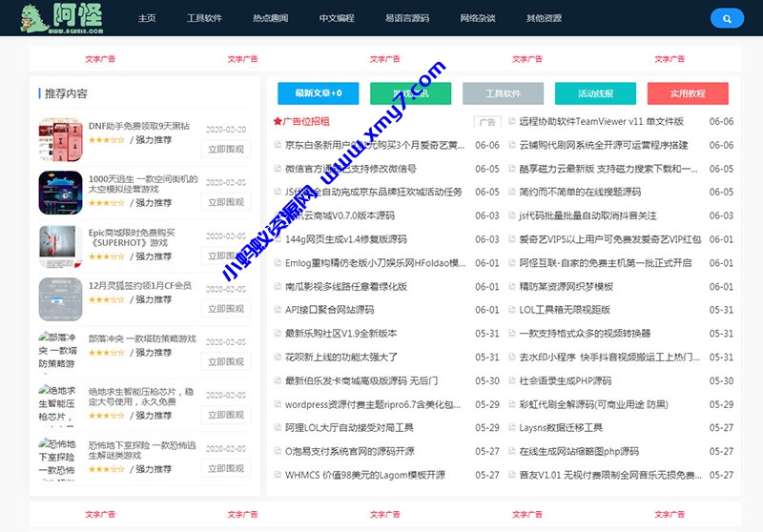The image size is (763, 532).
Task: Open js代码批量自动取消抖音关注 article
Action: coord(588,215)
